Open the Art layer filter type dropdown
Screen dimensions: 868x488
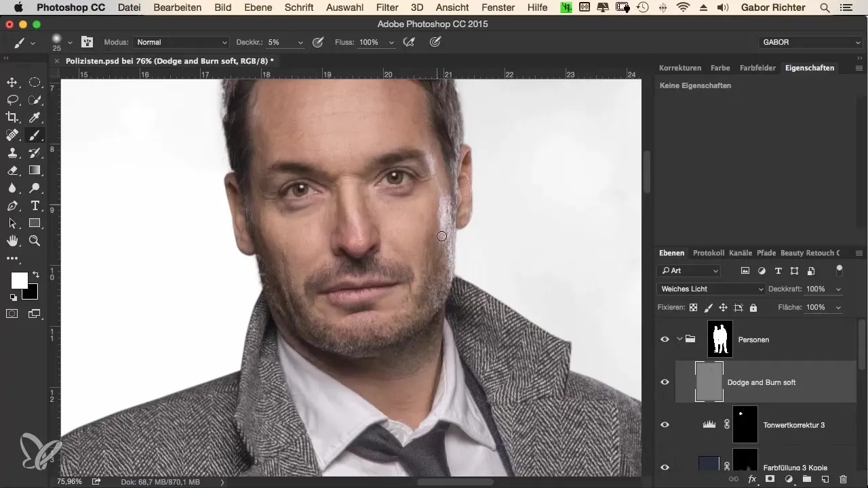click(x=689, y=270)
